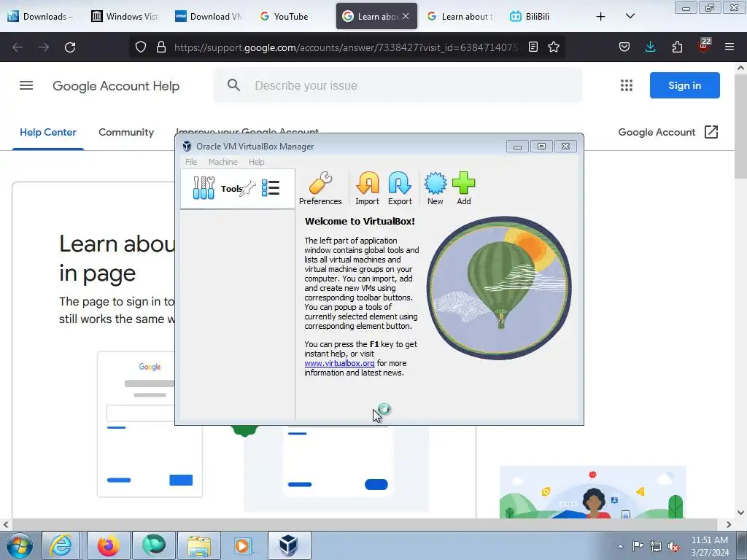Open the Google Account external link

[668, 133]
